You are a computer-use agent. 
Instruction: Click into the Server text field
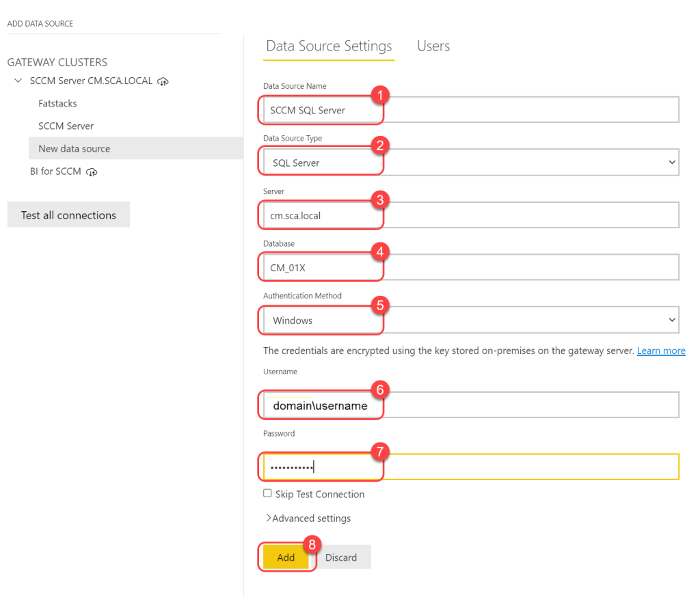(470, 215)
